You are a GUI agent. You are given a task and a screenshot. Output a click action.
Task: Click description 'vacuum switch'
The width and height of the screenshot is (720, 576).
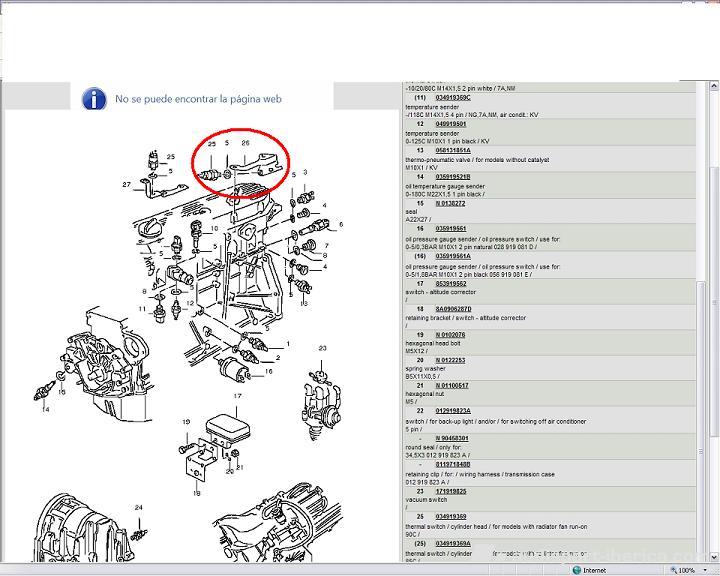(x=426, y=499)
